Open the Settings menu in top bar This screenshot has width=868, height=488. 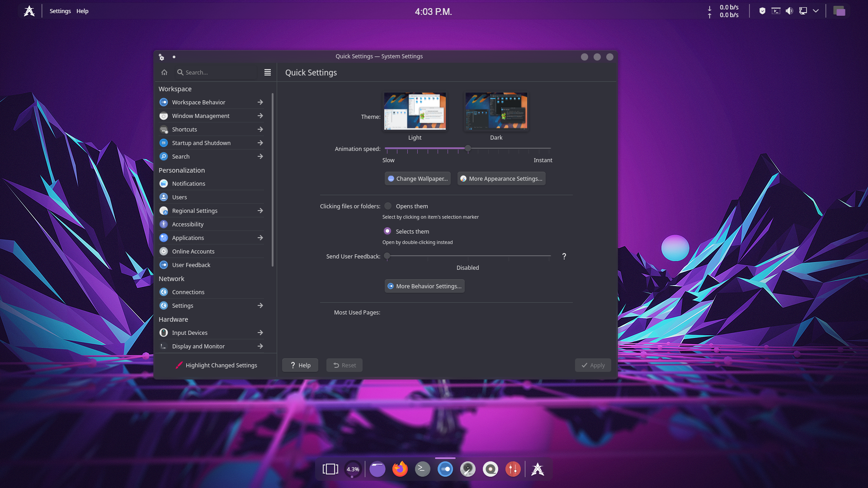[60, 11]
